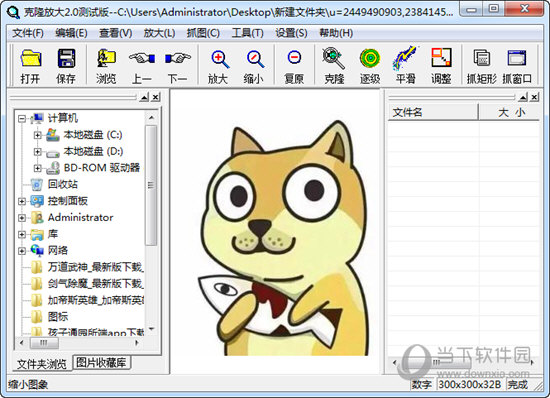Select the 逐级 (Stepwise) tool
550x398 pixels.
pyautogui.click(x=370, y=66)
